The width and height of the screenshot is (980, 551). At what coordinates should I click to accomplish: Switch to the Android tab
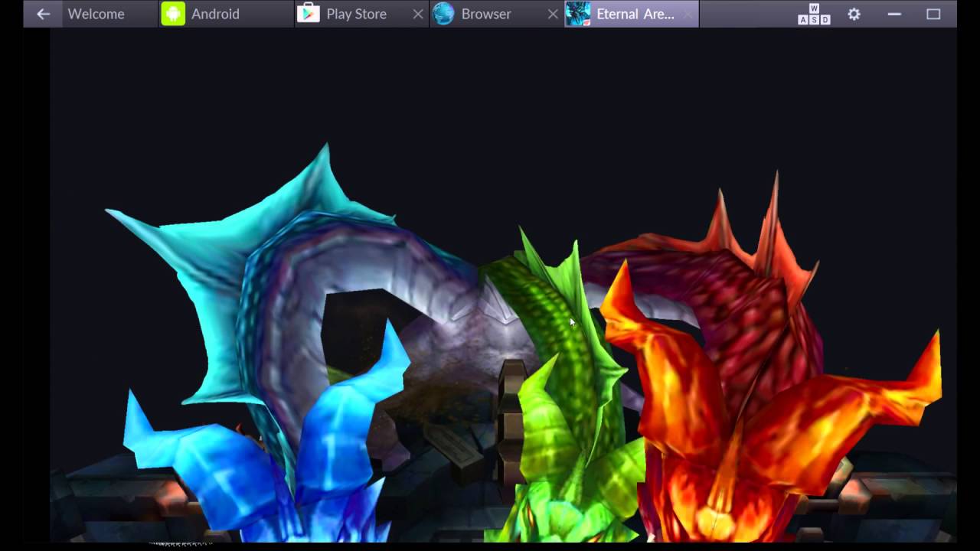(x=226, y=14)
